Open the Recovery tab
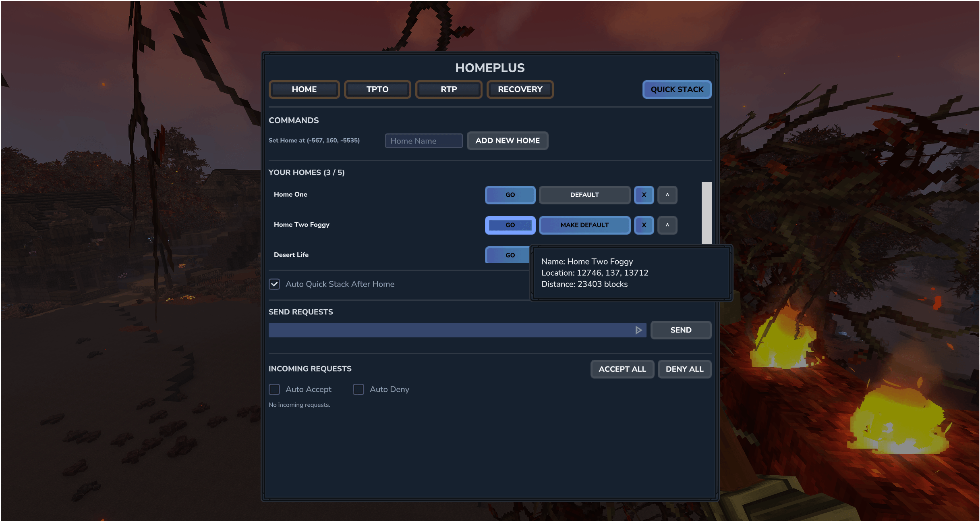Screen dimensions: 980x522 coord(520,89)
